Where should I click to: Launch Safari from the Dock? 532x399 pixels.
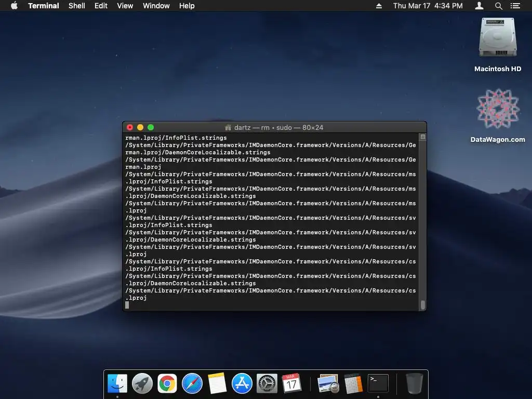(192, 383)
